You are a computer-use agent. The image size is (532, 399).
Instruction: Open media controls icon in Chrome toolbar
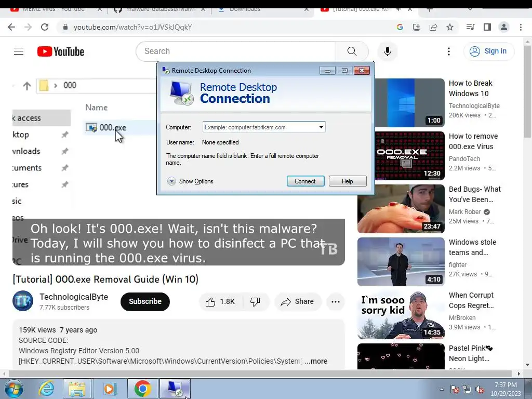470,27
